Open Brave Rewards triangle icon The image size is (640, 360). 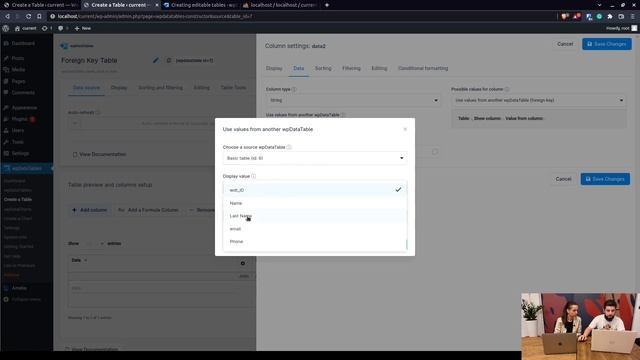click(x=577, y=16)
